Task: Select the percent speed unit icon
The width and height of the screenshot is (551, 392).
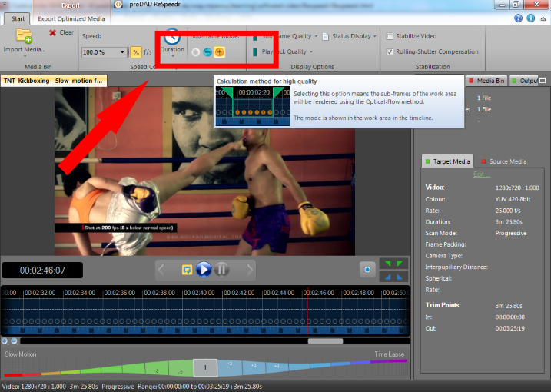Action: pos(135,52)
